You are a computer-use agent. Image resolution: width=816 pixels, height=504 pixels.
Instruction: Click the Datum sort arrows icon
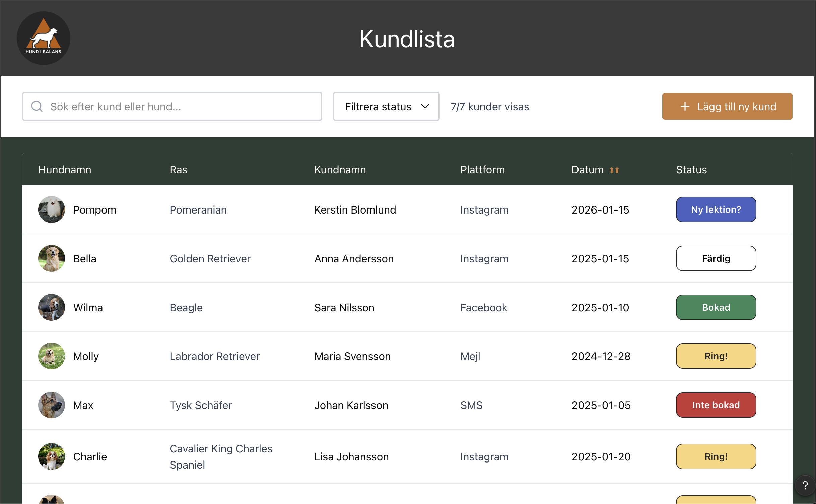pyautogui.click(x=614, y=170)
